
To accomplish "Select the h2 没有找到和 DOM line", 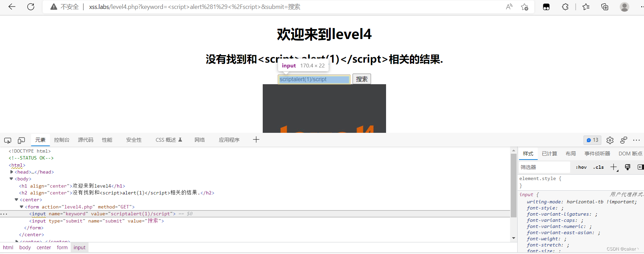I will [117, 193].
